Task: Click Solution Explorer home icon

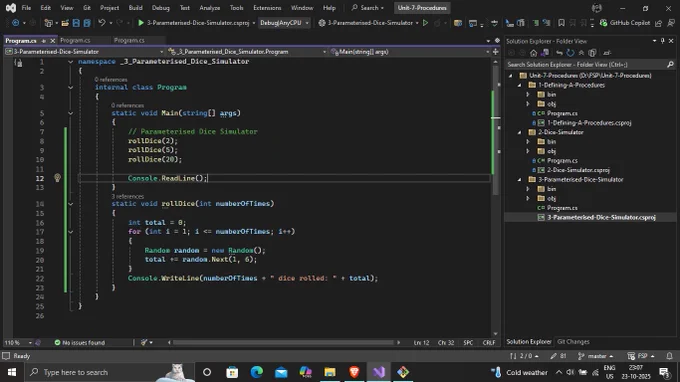Action: 533,53
